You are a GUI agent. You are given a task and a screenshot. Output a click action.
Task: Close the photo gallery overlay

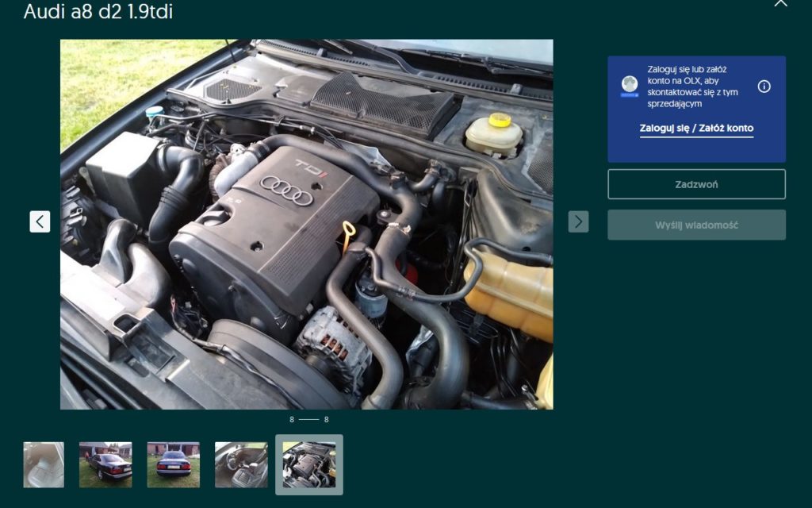pos(780,3)
